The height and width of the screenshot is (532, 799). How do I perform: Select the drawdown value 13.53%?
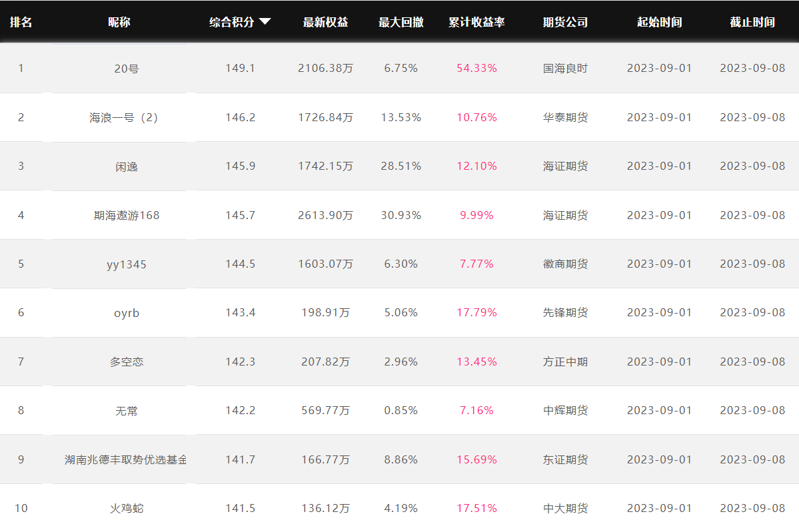[401, 118]
